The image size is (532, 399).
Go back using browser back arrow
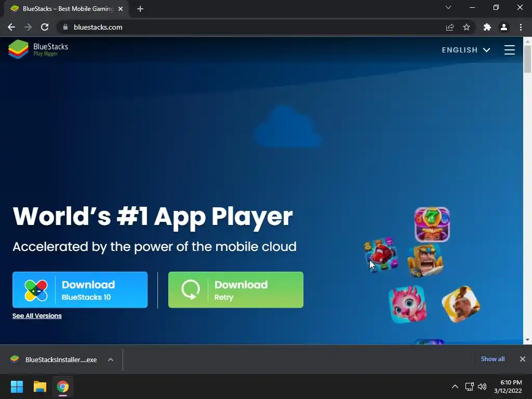[11, 27]
